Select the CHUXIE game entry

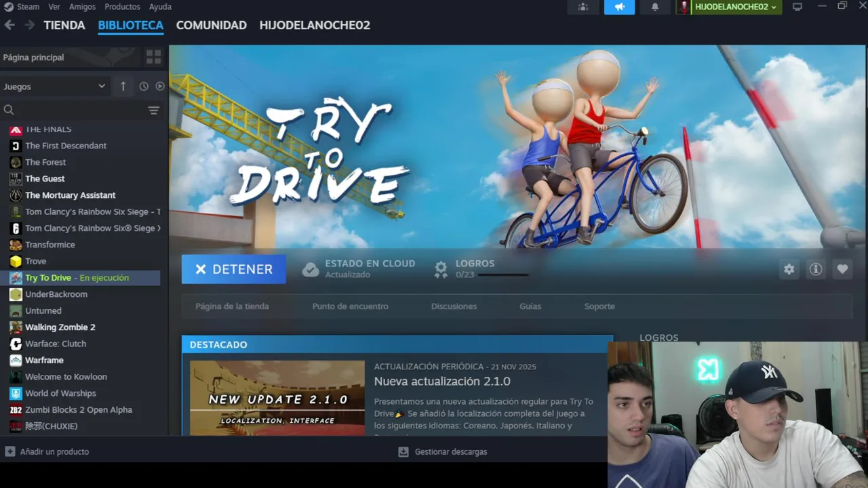tap(52, 426)
